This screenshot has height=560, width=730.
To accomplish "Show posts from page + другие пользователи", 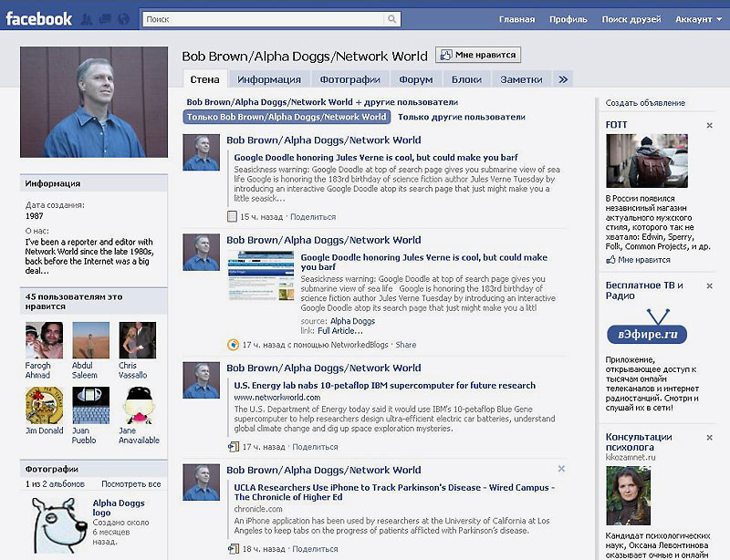I will click(322, 102).
